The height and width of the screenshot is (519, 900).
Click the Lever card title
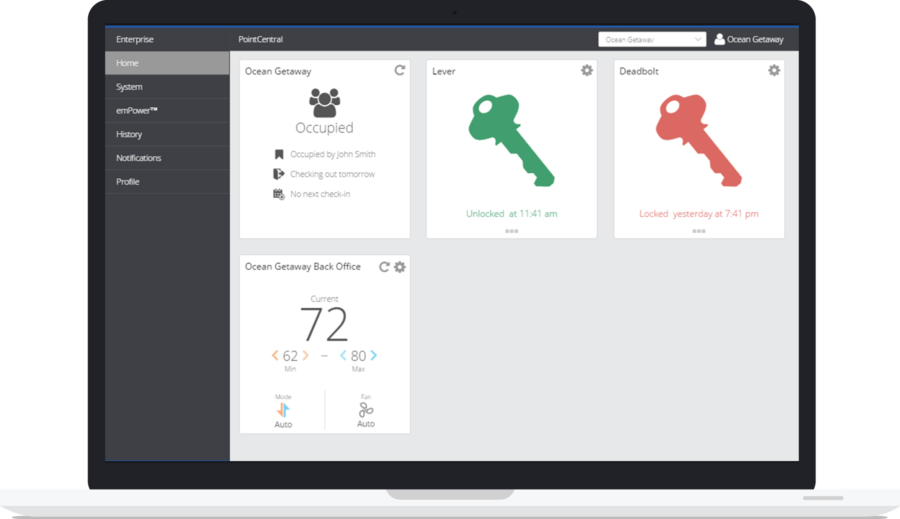click(x=444, y=71)
